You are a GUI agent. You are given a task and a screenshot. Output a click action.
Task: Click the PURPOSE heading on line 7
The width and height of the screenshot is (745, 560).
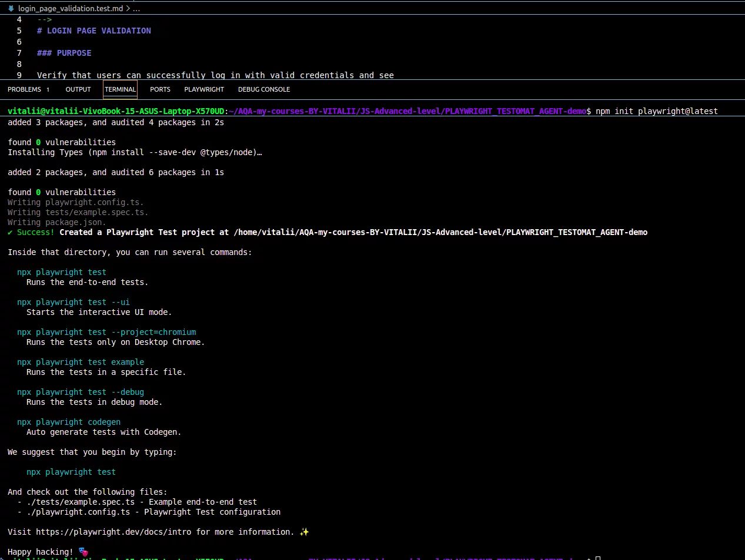(x=74, y=53)
